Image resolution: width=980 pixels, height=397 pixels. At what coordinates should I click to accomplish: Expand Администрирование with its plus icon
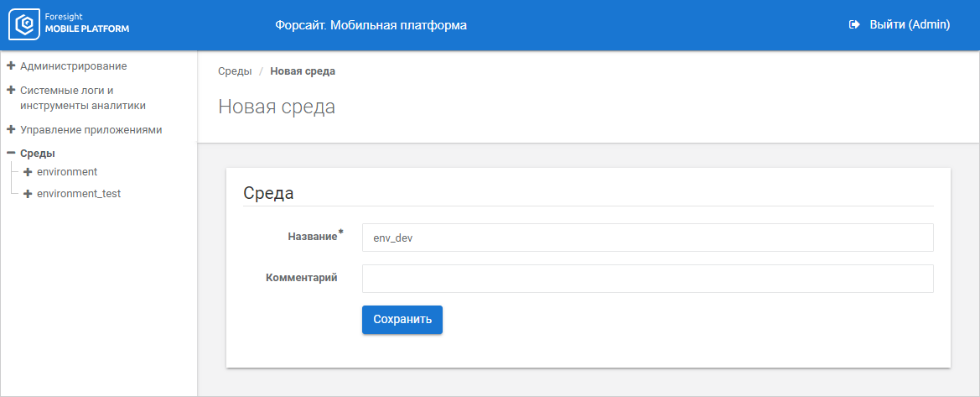pos(11,65)
